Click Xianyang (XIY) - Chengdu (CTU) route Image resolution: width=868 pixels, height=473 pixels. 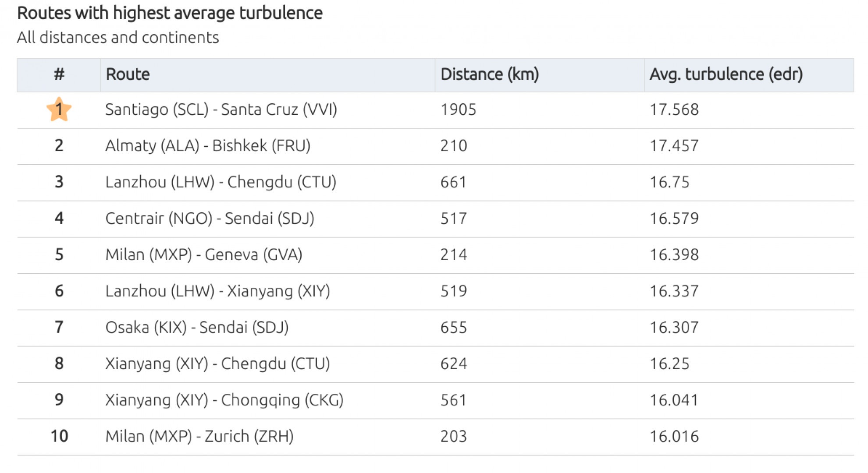(217, 364)
